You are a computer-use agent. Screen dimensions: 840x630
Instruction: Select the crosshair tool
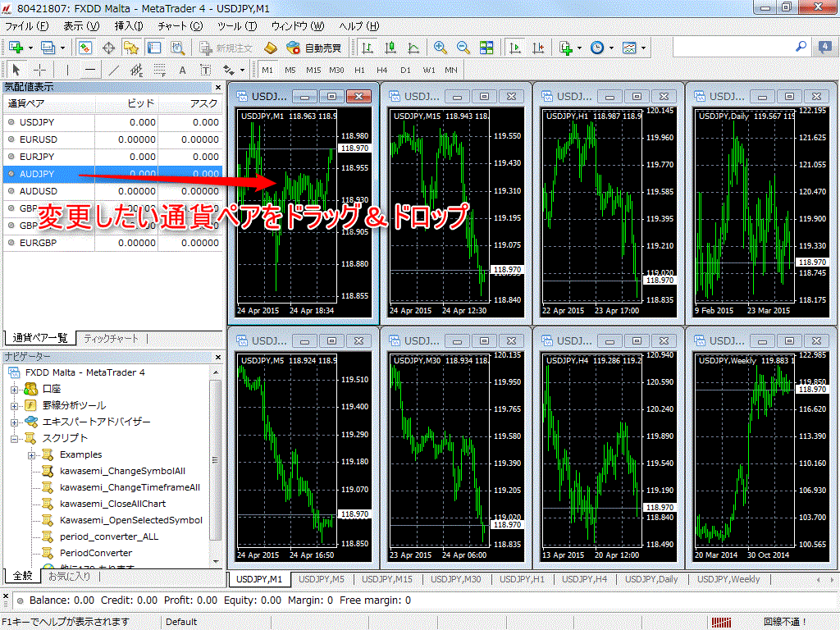point(39,70)
